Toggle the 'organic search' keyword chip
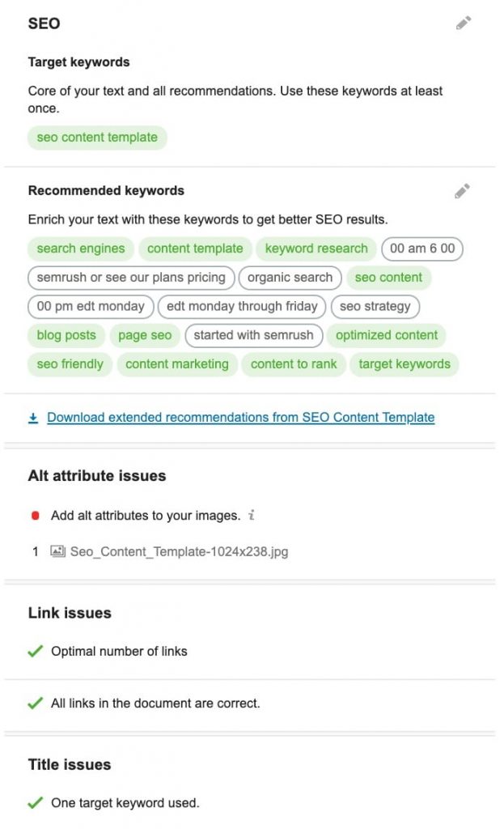The image size is (504, 829). (289, 278)
